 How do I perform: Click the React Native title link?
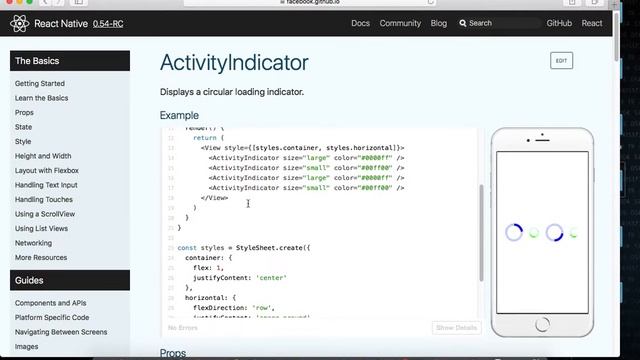(x=61, y=24)
